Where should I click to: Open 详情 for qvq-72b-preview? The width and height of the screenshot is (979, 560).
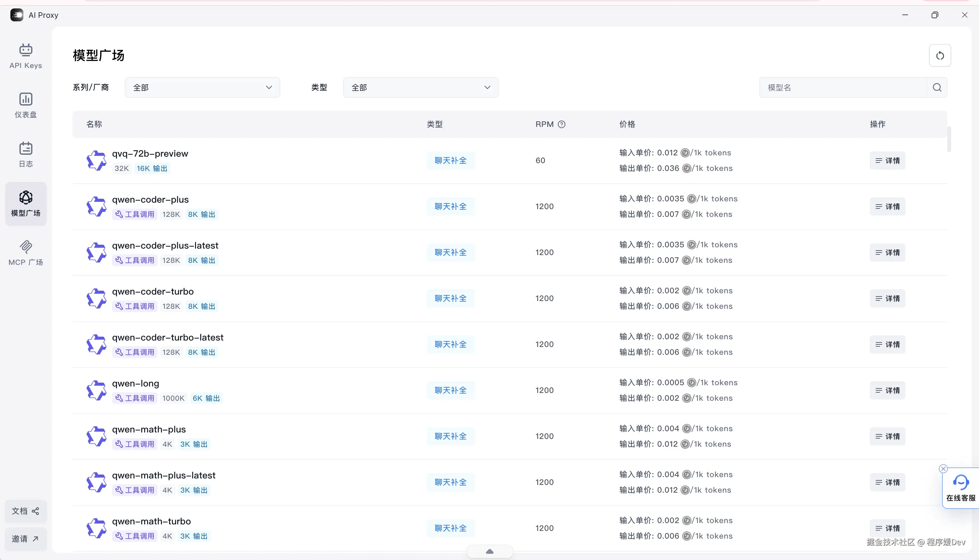[x=887, y=161]
